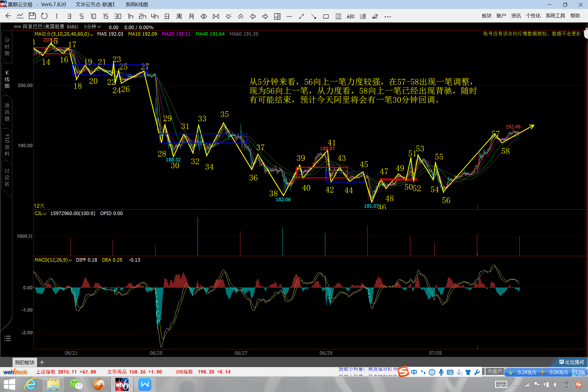Viewport: 588px width, 392px height.
Task: Switch to 5-minute period button
Action: [81, 16]
